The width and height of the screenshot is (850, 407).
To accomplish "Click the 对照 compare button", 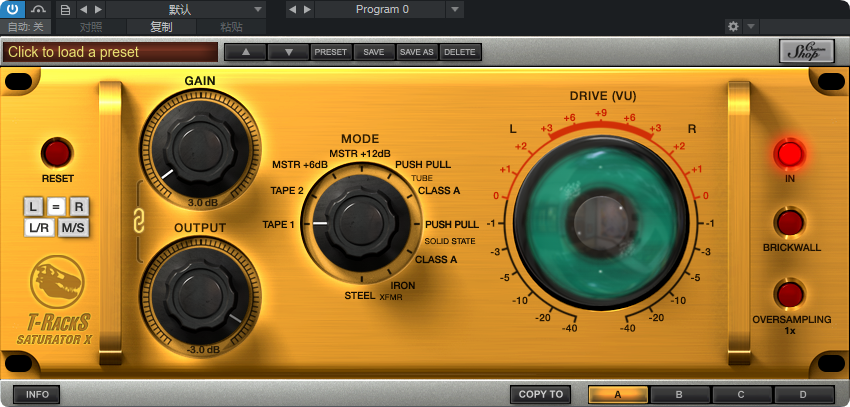I will click(91, 27).
